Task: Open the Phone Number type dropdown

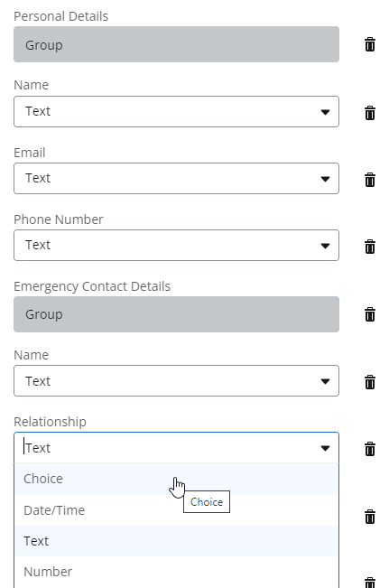Action: (x=176, y=246)
